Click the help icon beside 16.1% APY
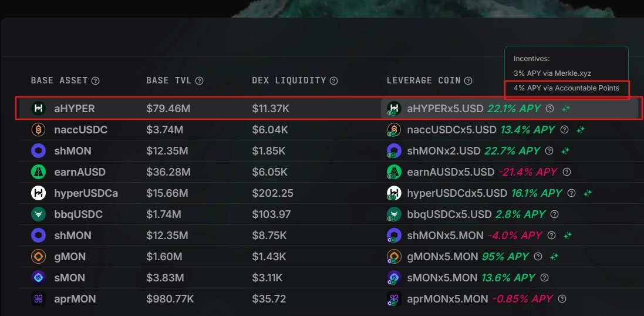644x316 pixels. pos(571,193)
